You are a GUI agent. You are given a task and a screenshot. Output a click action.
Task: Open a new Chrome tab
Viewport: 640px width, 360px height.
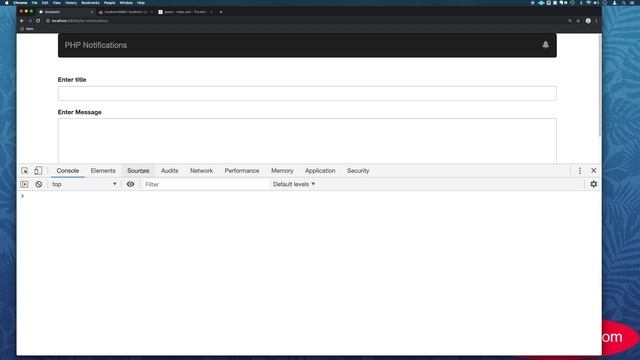[x=221, y=12]
